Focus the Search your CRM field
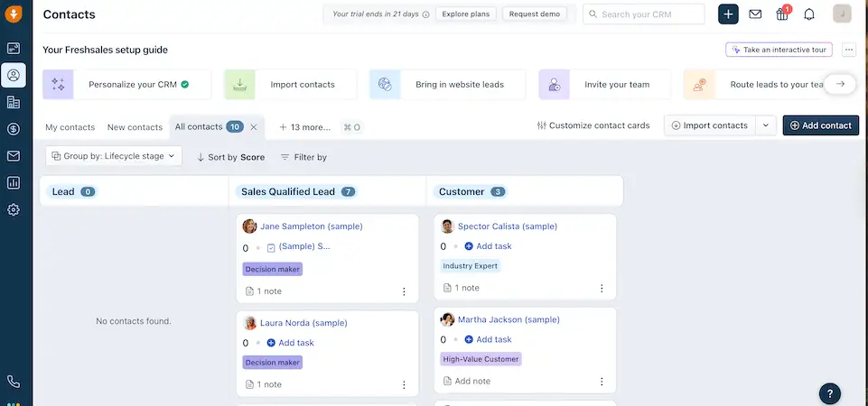868x406 pixels. [644, 14]
